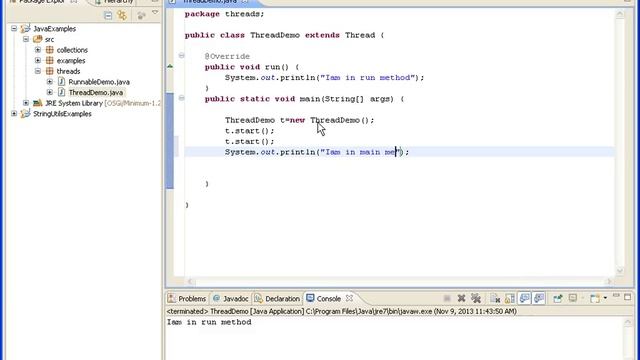Click the RunnableDemo.java file icon
This screenshot has height=360, width=640.
(x=61, y=82)
